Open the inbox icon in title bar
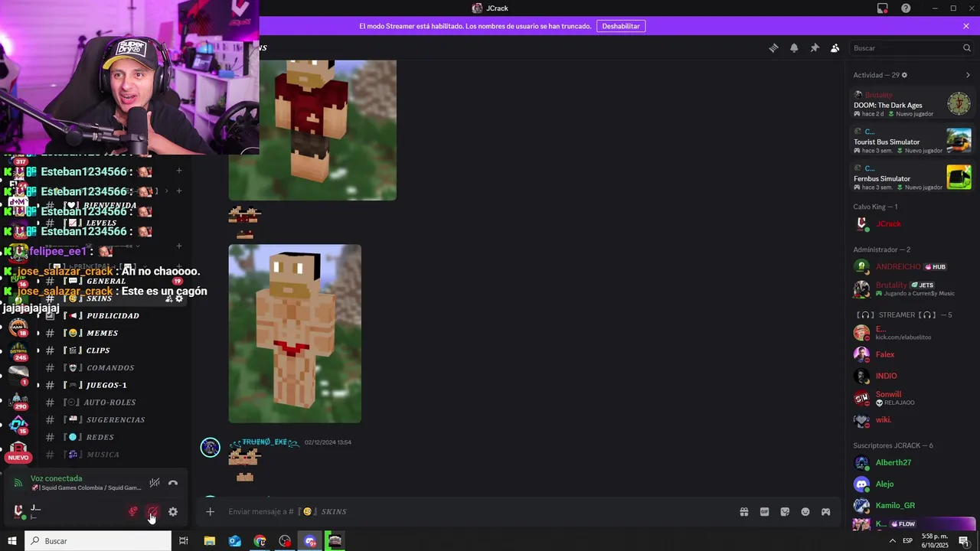Image resolution: width=980 pixels, height=551 pixels. [882, 8]
